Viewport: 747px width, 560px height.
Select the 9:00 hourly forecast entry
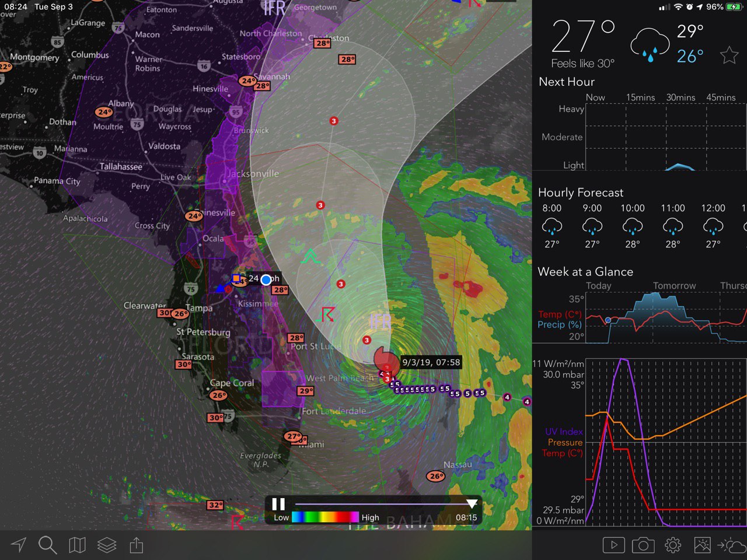592,226
